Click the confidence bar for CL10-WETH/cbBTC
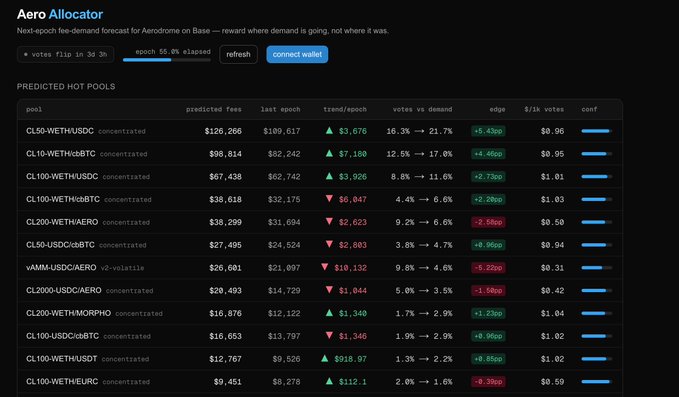The width and height of the screenshot is (679, 397). pyautogui.click(x=596, y=154)
